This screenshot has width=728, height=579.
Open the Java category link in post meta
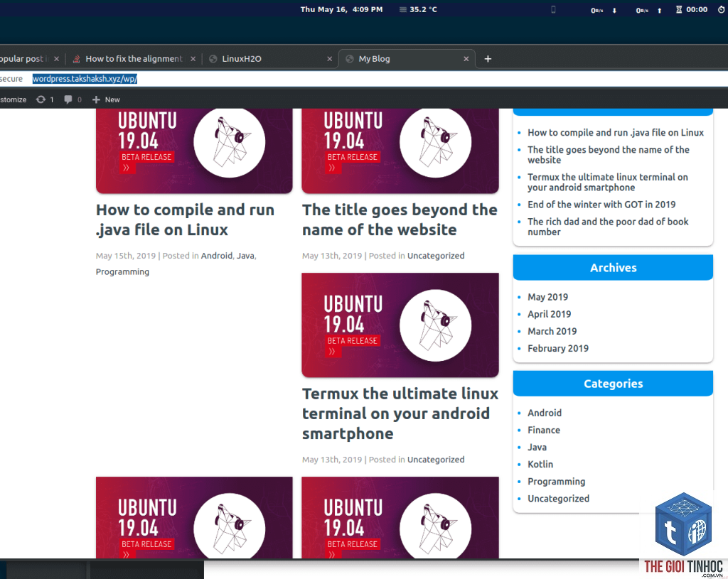point(245,256)
